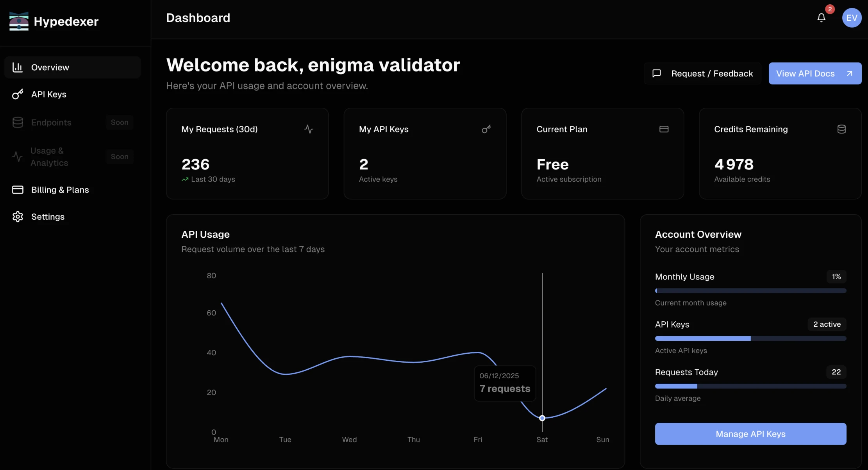Click the chat bubble icon beside Request / Feedback
Image resolution: width=868 pixels, height=470 pixels.
point(657,73)
